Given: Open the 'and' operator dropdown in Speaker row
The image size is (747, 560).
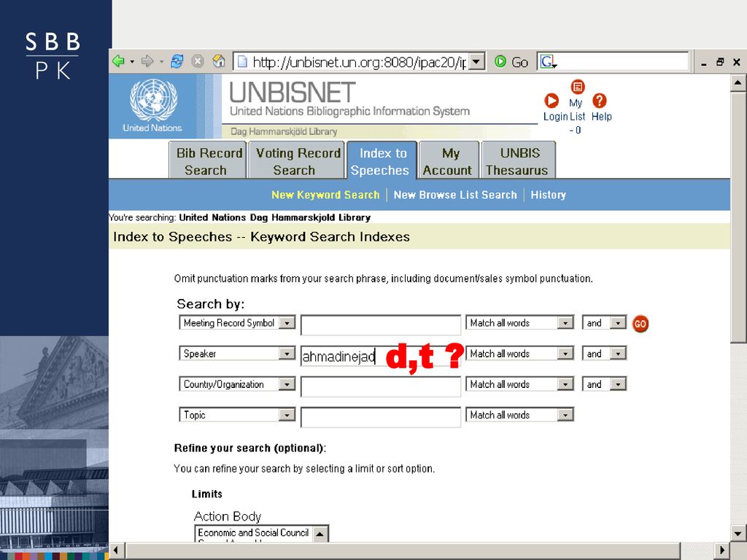Looking at the screenshot, I should click(618, 354).
